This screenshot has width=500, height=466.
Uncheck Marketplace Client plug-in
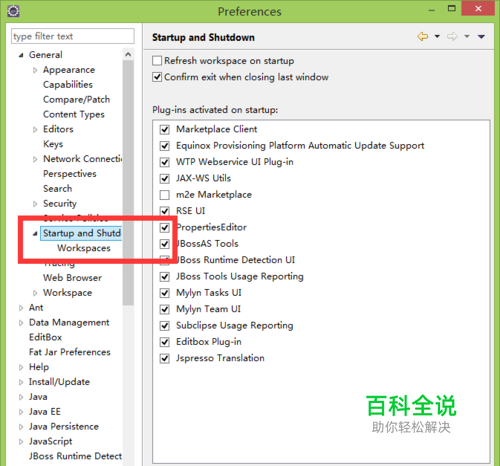pyautogui.click(x=165, y=129)
